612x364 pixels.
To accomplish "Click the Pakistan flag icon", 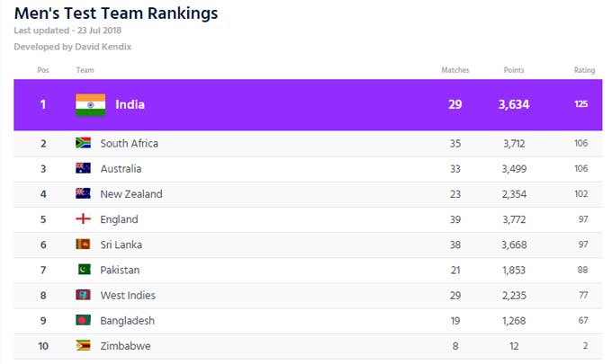I will click(85, 270).
